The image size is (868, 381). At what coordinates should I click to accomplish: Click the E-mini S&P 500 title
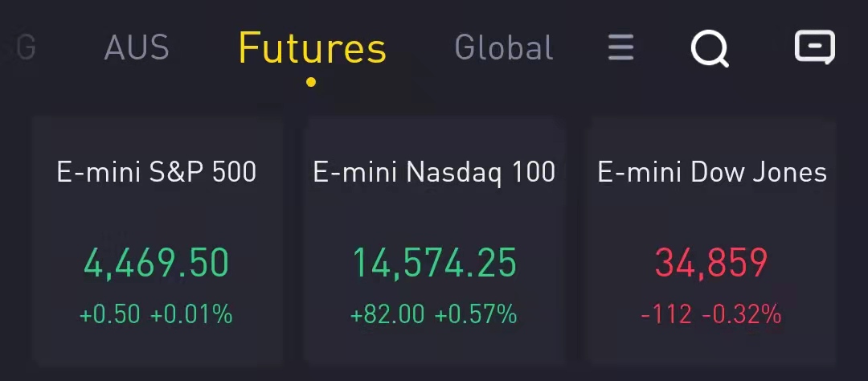point(157,172)
